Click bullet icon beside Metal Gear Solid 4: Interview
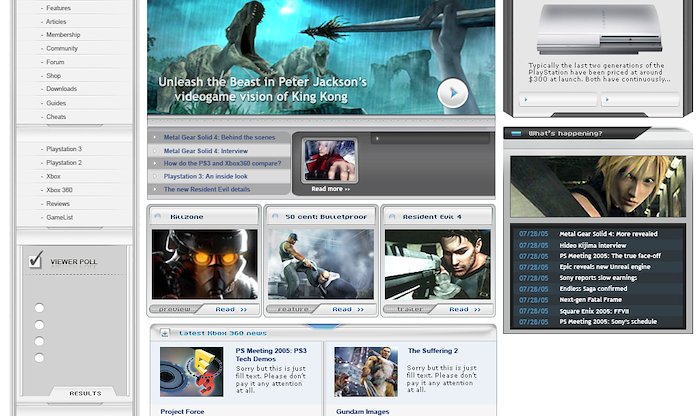Screen dimensions: 700x416 click(155, 151)
